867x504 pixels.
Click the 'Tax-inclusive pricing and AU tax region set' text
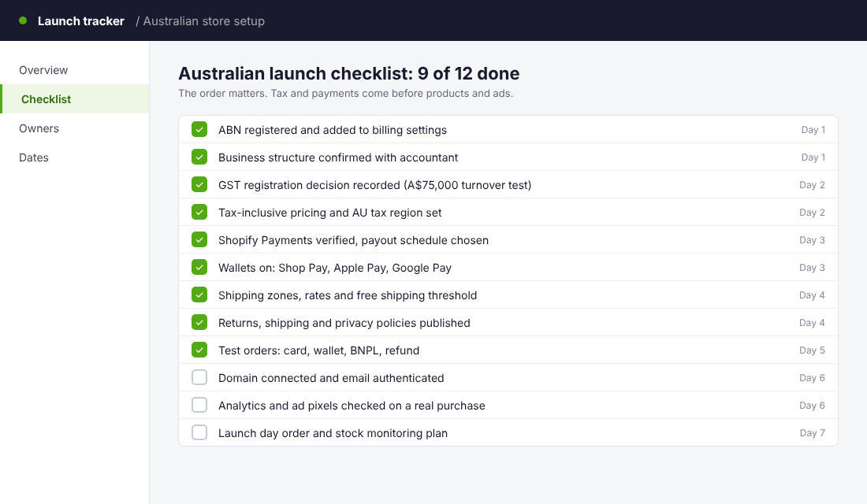coord(329,213)
